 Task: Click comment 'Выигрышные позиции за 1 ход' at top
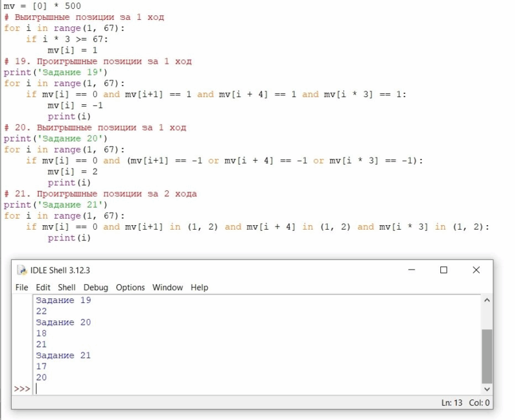point(89,17)
